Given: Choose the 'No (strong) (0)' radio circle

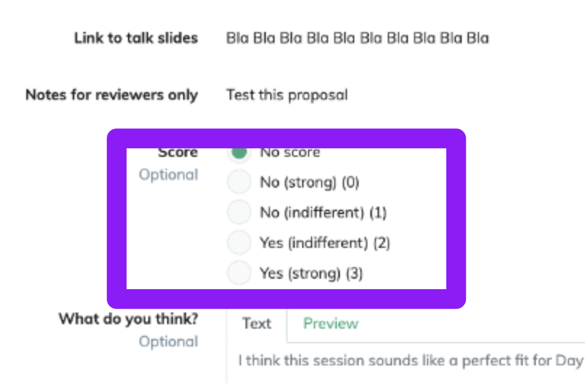Looking at the screenshot, I should click(x=239, y=181).
